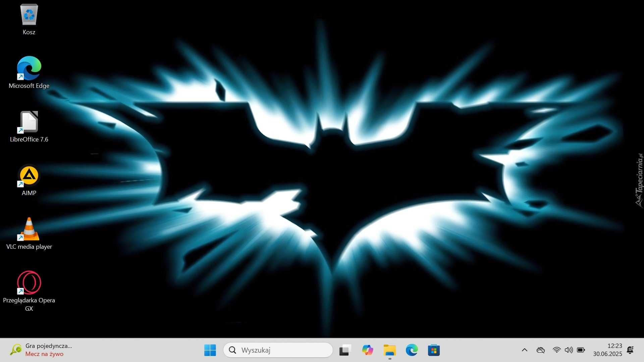The width and height of the screenshot is (644, 362).
Task: Click the 'Mecz na żywo' widget text
Action: point(44,354)
